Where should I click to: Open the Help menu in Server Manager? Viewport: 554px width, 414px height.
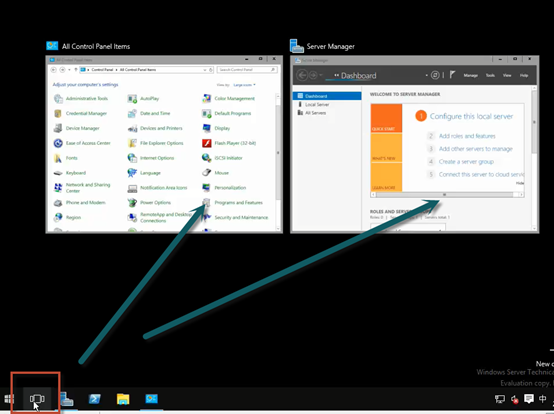coord(524,75)
